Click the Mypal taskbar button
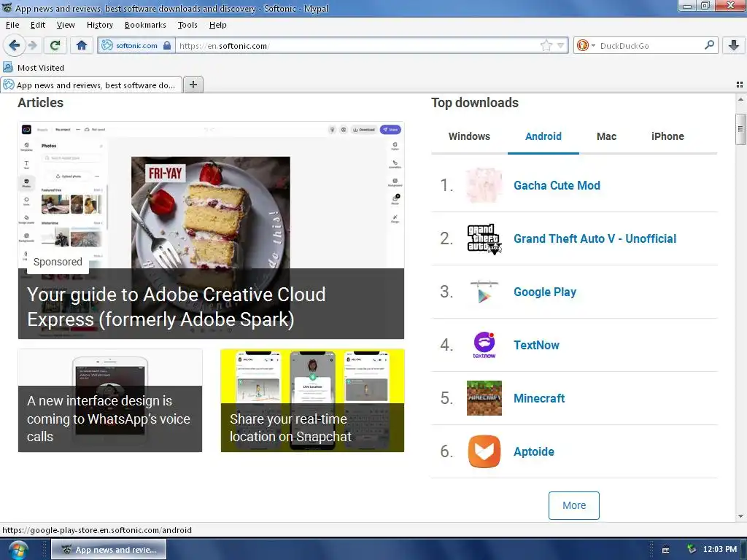This screenshot has height=560, width=747. [109, 550]
